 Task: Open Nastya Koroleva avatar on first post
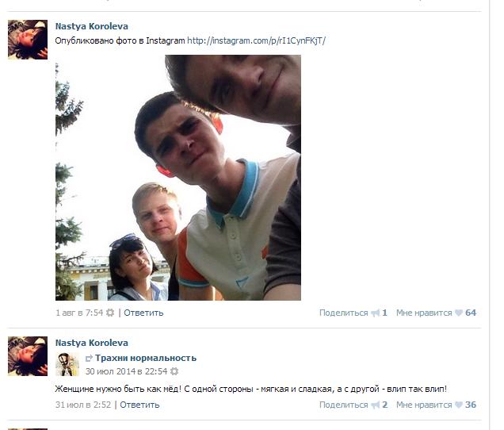pyautogui.click(x=28, y=40)
